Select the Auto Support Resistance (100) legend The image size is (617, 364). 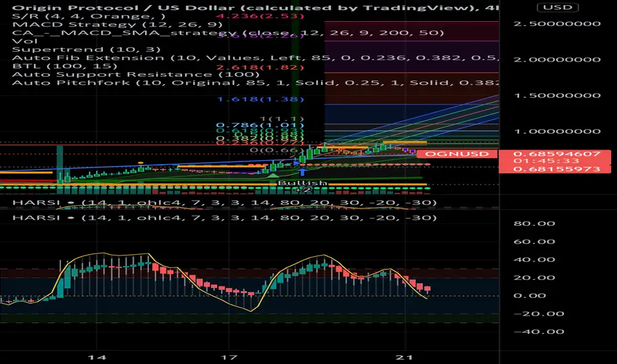tap(136, 74)
